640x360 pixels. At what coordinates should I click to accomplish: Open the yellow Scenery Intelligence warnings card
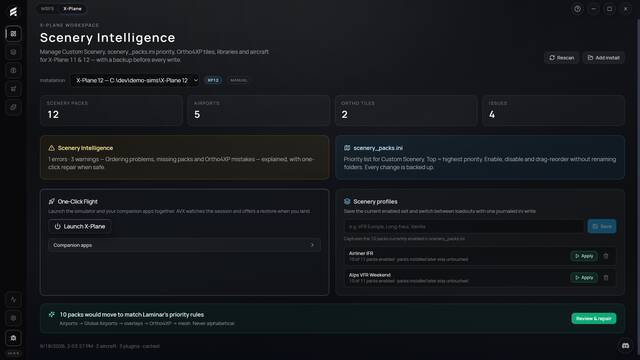tap(184, 158)
